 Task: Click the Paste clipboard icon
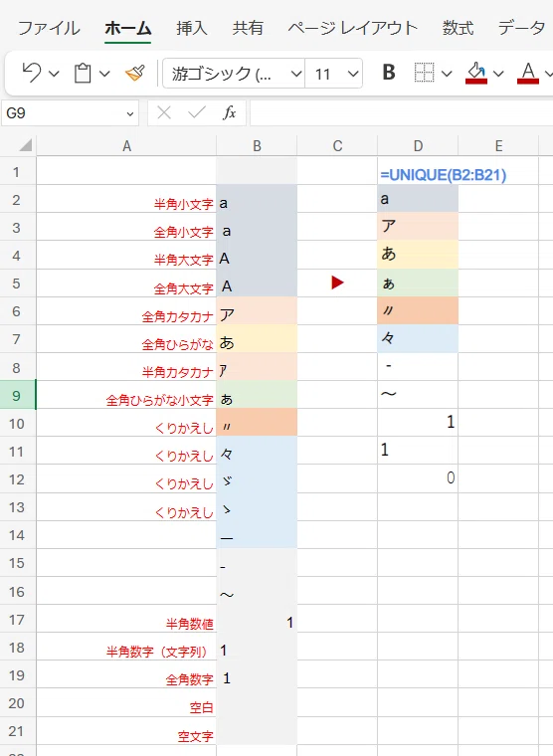point(83,74)
